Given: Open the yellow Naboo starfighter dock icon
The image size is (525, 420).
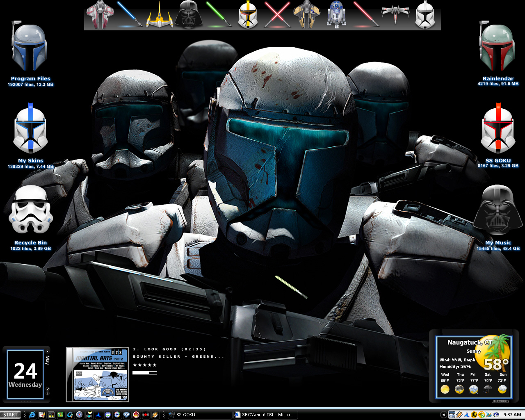Looking at the screenshot, I should [x=159, y=15].
